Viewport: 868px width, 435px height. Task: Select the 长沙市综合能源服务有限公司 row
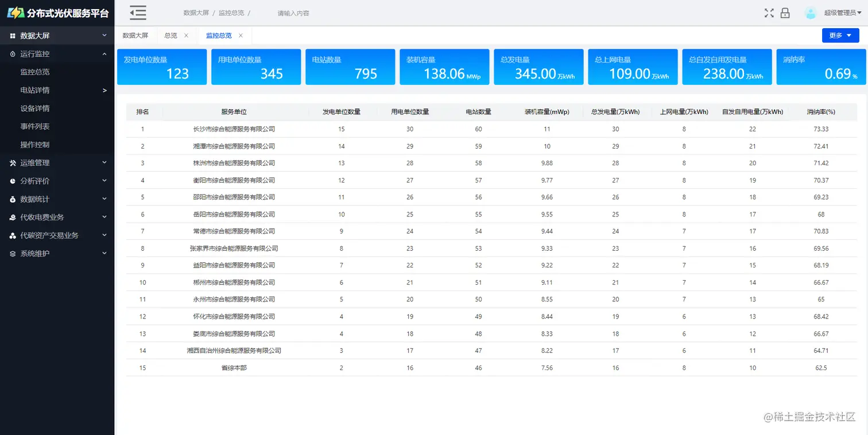coord(491,129)
